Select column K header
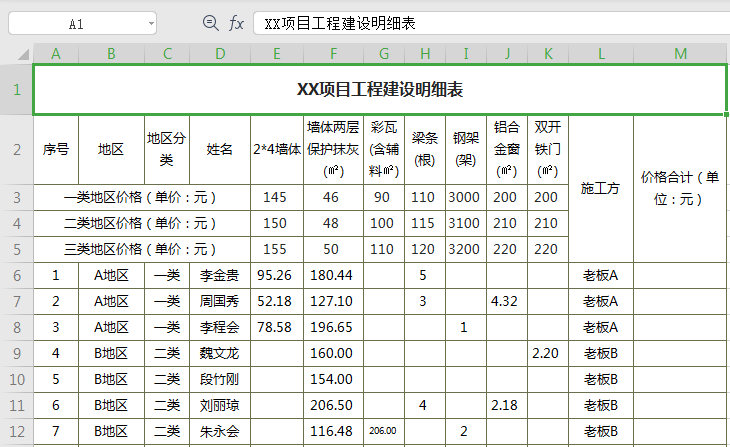The image size is (730, 447). coord(548,54)
